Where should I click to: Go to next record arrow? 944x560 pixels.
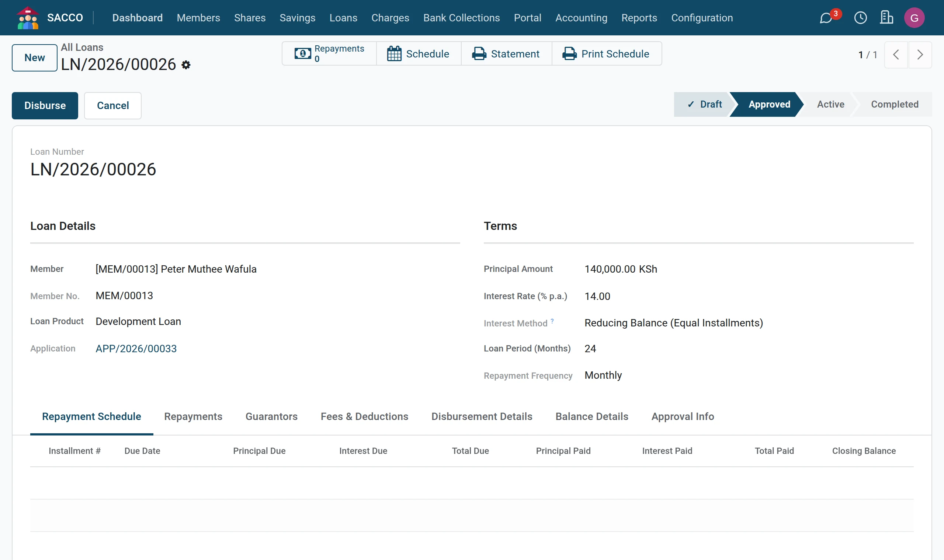[x=920, y=55]
